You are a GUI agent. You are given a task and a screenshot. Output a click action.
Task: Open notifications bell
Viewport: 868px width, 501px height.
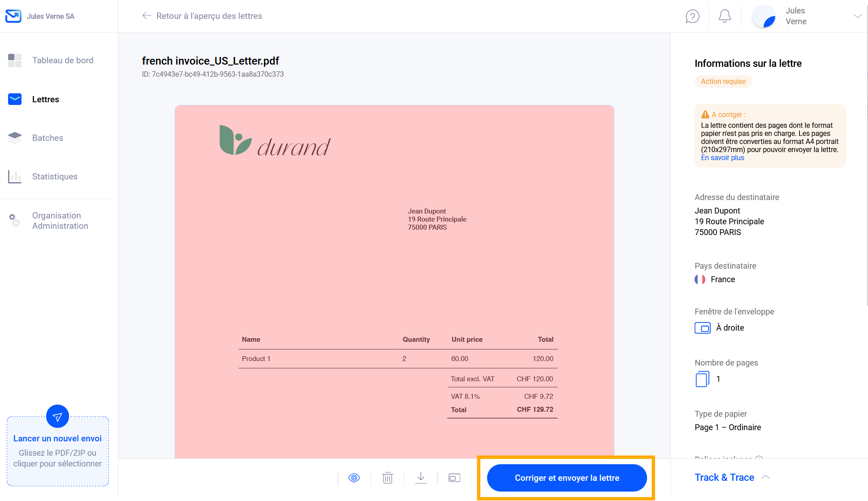tap(725, 16)
